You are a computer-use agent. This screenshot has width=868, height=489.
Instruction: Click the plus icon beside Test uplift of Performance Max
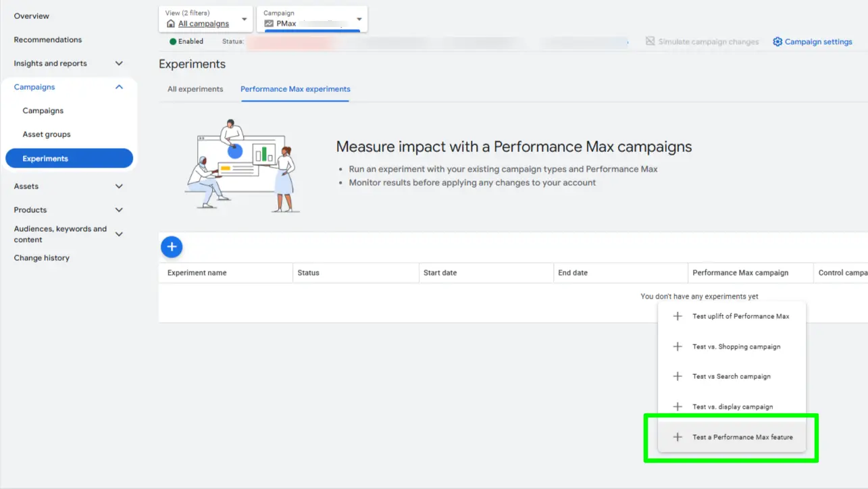[x=678, y=316]
